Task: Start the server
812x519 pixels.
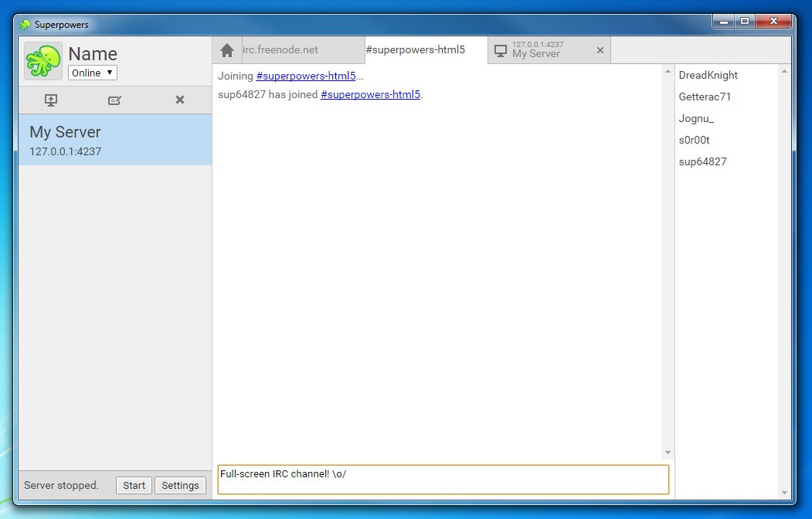Action: 134,485
